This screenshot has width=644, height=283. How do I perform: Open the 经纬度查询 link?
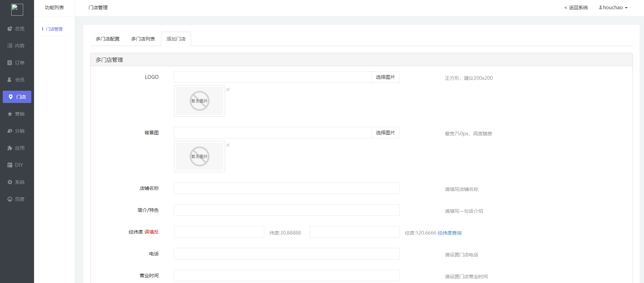[x=450, y=233]
